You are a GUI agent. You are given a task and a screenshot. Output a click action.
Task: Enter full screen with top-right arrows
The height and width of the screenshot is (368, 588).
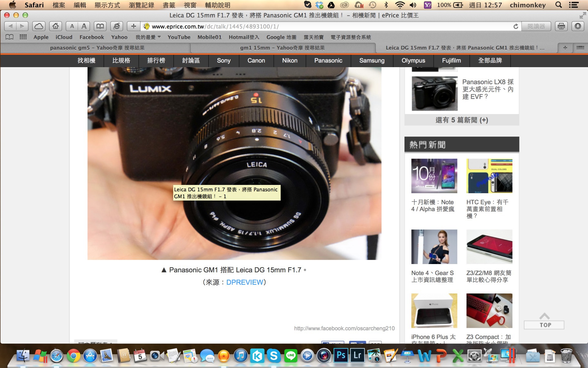click(582, 15)
